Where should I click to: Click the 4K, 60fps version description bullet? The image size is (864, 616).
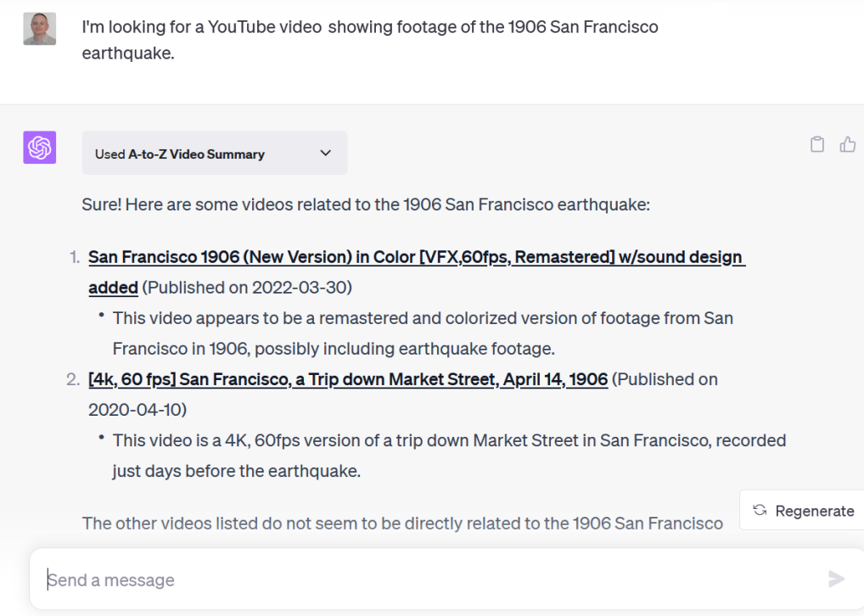tap(448, 455)
